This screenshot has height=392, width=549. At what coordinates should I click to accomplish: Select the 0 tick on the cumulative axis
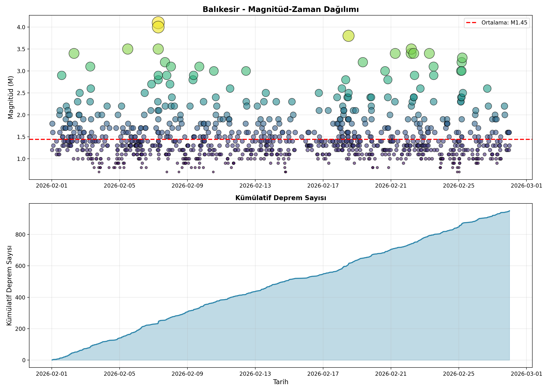pos(24,360)
